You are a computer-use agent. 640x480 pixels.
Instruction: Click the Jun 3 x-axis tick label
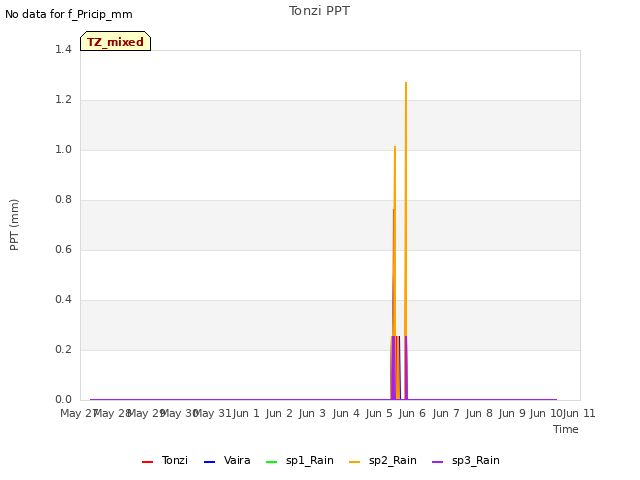(312, 413)
